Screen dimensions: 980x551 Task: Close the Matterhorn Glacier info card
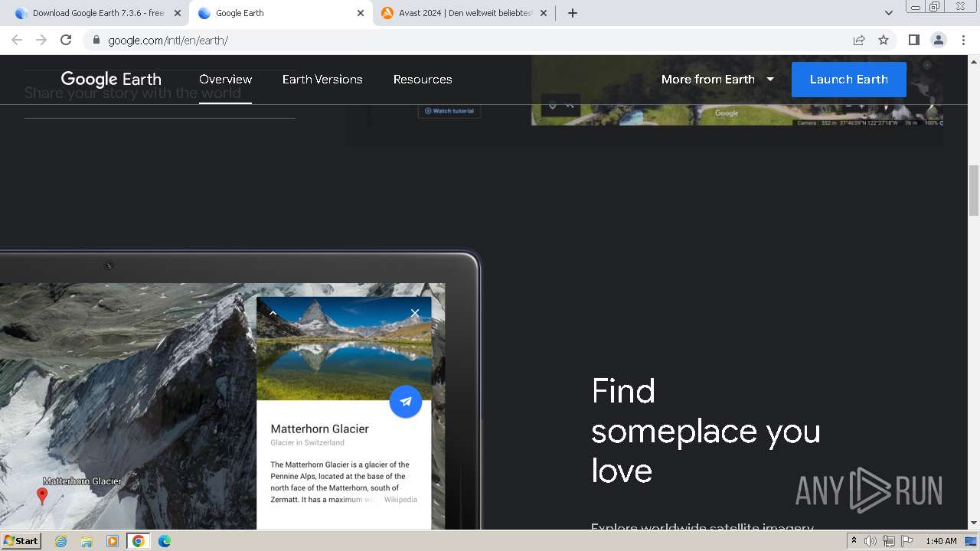tap(415, 313)
